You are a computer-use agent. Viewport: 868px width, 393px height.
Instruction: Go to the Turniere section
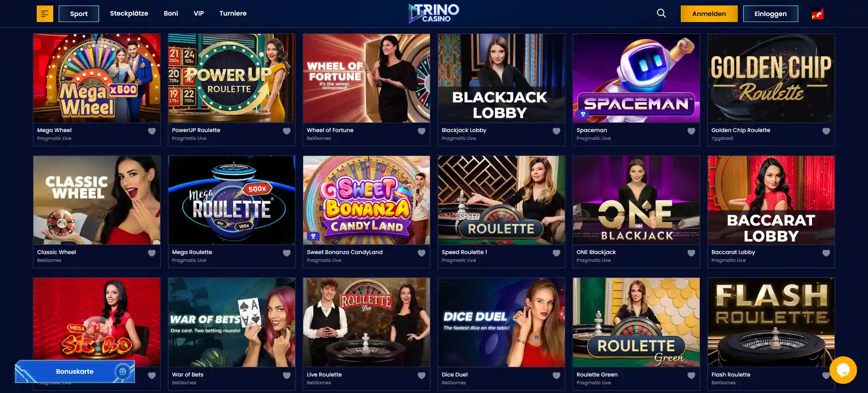pyautogui.click(x=233, y=13)
